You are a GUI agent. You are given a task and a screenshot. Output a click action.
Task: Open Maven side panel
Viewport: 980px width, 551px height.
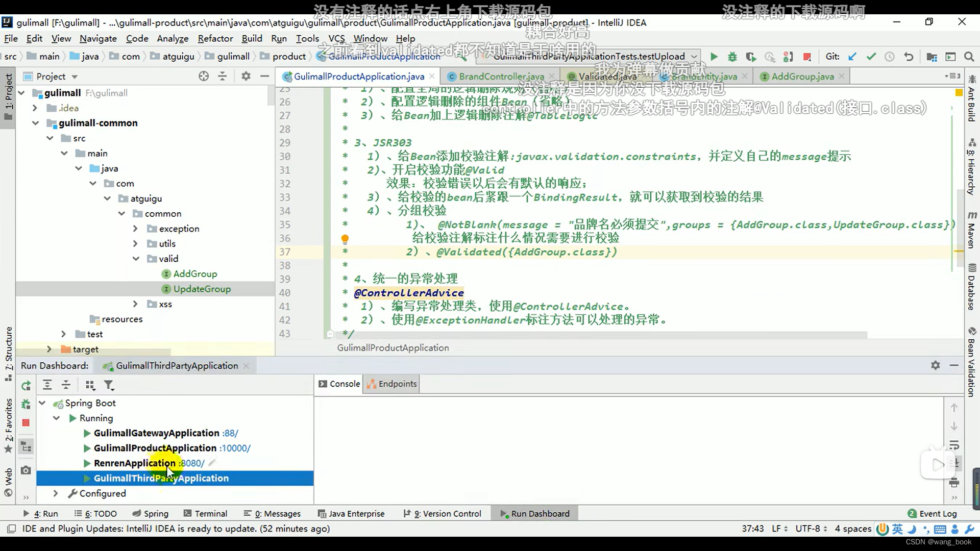972,229
